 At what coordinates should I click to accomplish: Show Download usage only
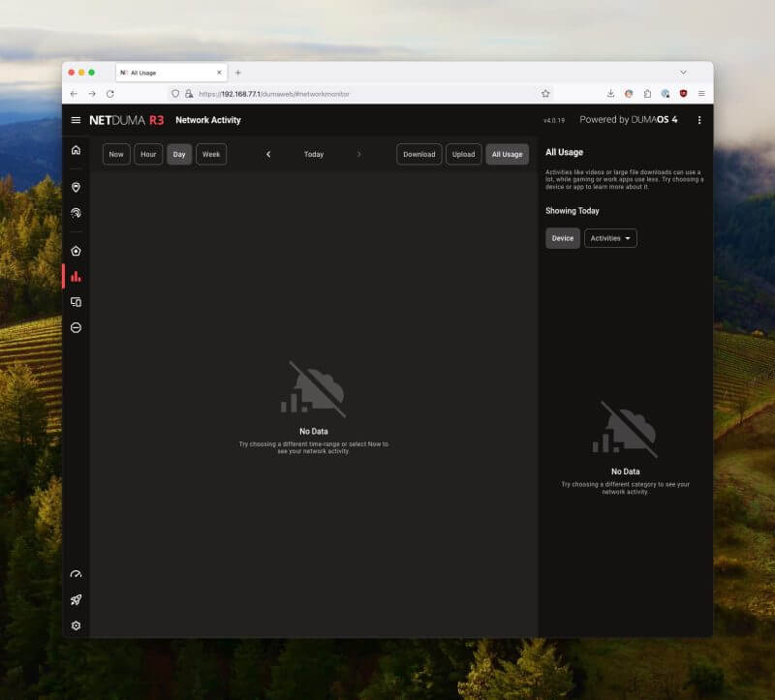[x=419, y=154]
